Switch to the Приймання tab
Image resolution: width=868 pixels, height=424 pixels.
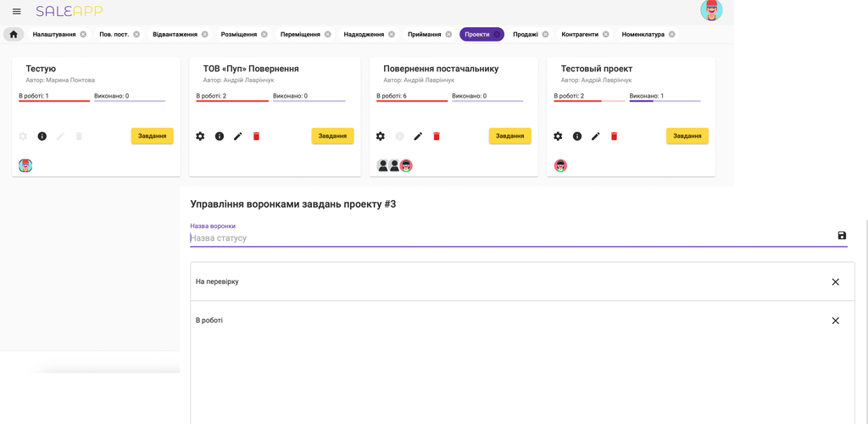(x=425, y=34)
